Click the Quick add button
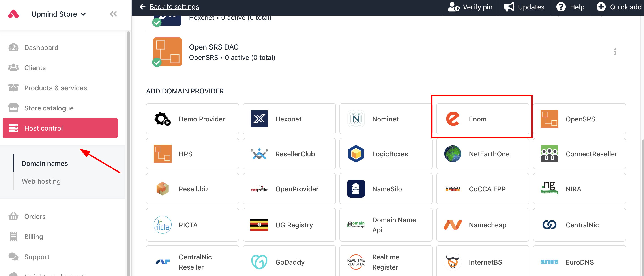Image resolution: width=644 pixels, height=276 pixels. [x=617, y=7]
